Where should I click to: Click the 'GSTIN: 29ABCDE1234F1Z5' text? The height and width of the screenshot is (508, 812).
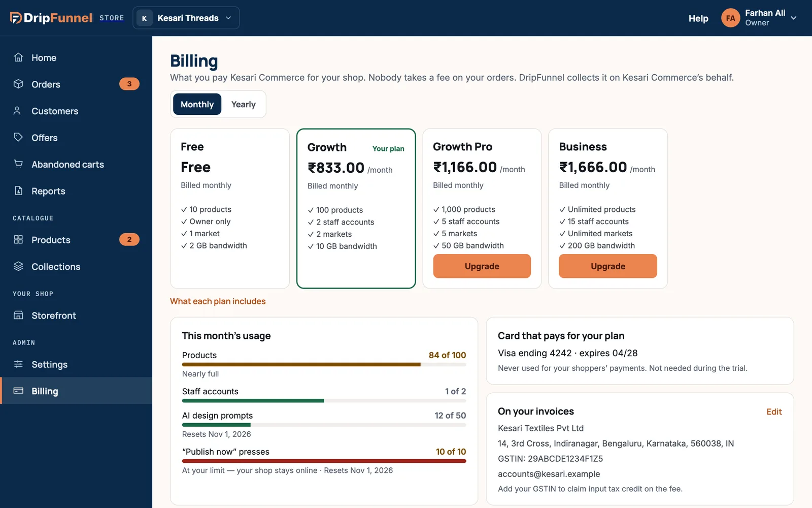tap(550, 459)
